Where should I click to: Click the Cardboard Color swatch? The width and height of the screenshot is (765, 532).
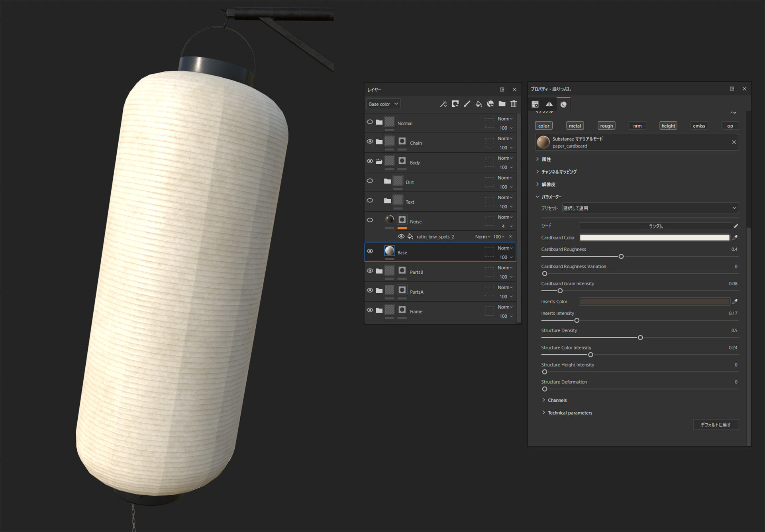tap(654, 238)
